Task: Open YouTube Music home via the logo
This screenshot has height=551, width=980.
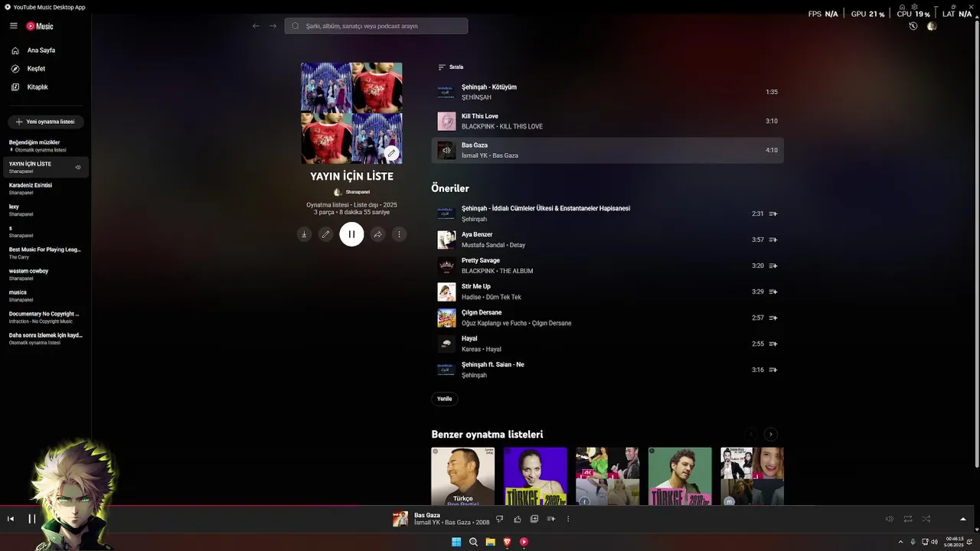Action: click(40, 26)
